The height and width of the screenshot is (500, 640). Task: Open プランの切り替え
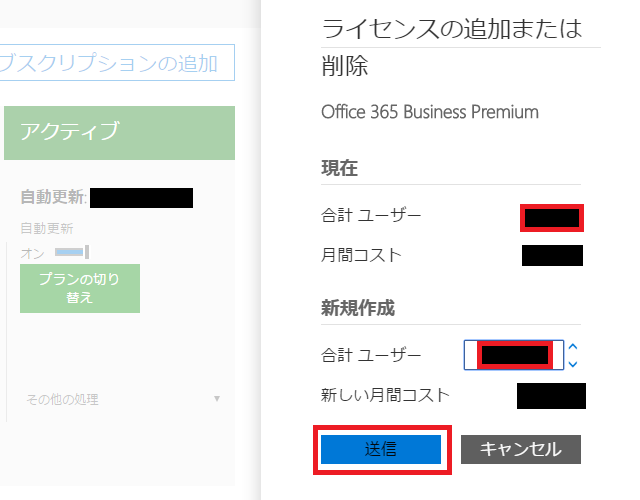click(x=80, y=288)
